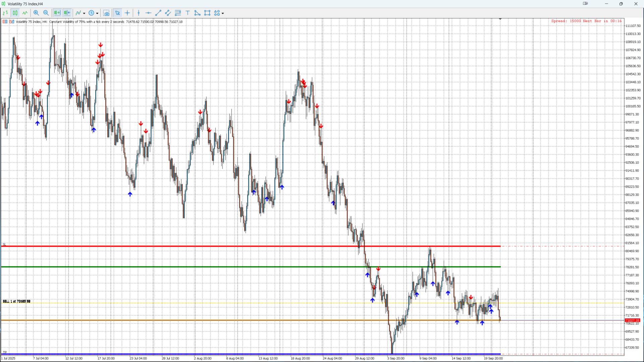Open the indicators list dropdown arrow
This screenshot has width=644, height=362.
84,13
